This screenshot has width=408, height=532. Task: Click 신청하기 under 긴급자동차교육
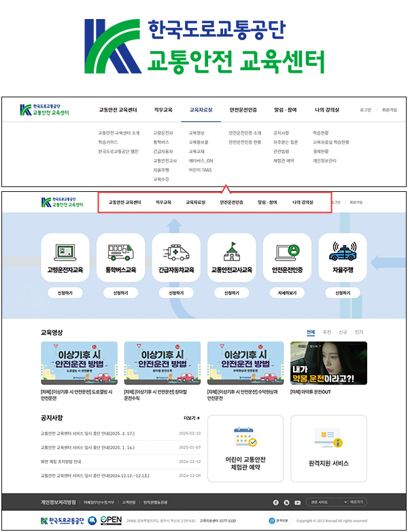point(176,293)
